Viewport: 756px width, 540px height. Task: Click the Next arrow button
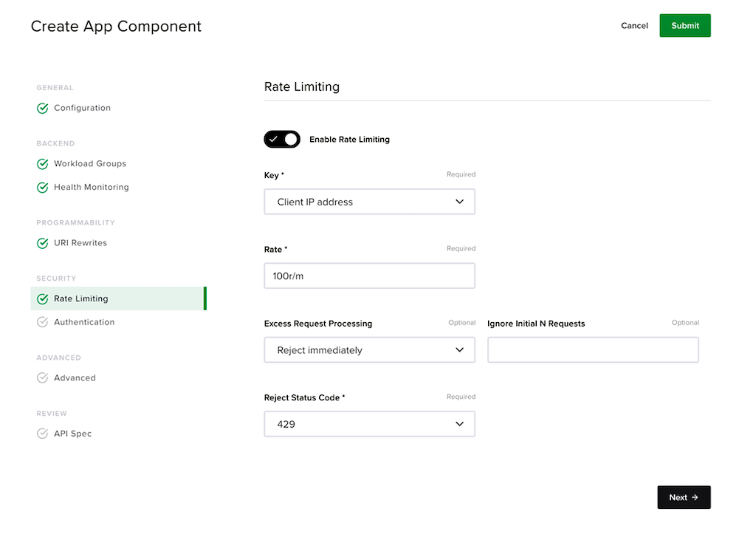tap(684, 497)
